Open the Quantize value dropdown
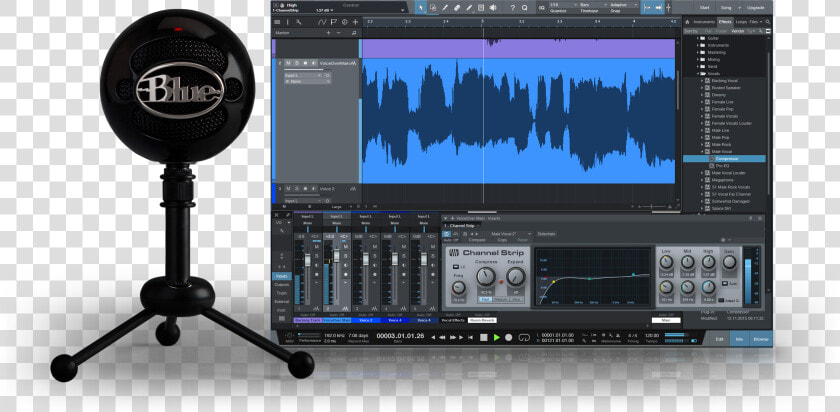This screenshot has height=412, width=840. (x=562, y=5)
